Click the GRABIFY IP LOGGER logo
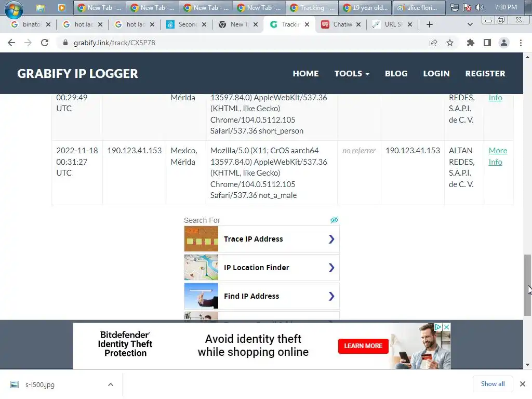The image size is (532, 399). coord(77,74)
